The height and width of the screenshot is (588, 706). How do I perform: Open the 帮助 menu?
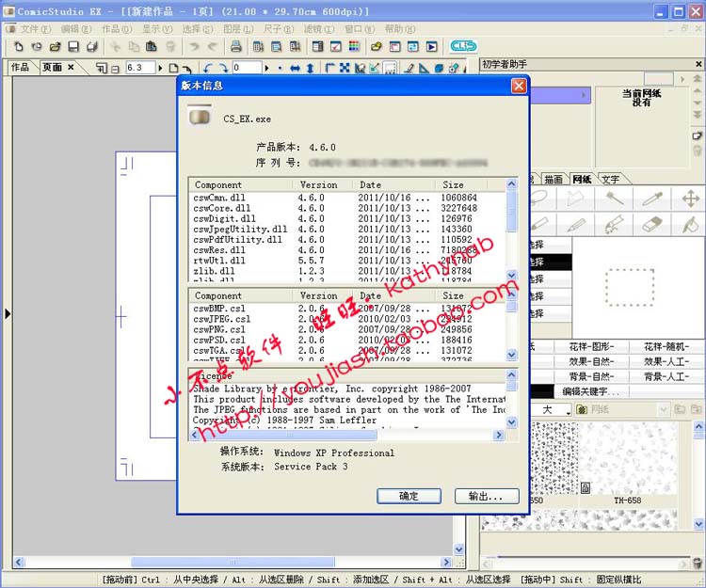400,29
